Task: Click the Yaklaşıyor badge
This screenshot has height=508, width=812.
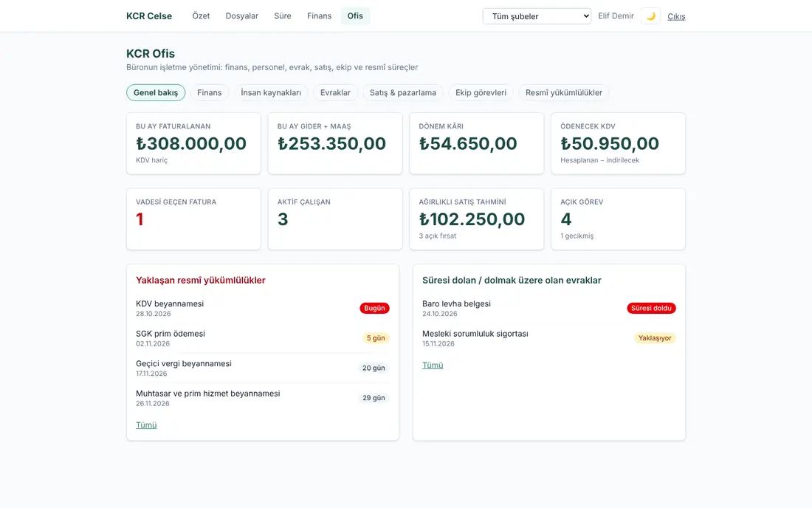Action: (655, 338)
